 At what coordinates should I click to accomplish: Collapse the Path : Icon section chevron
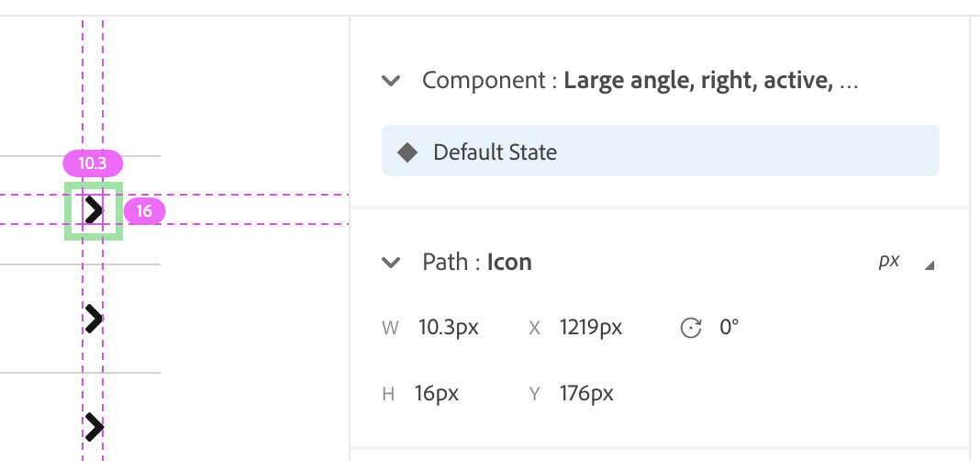(x=392, y=263)
